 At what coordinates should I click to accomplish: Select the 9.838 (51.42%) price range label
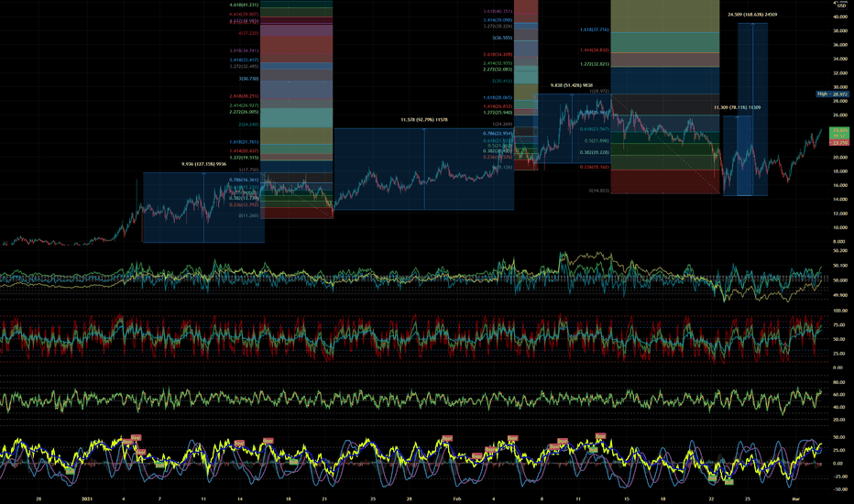click(572, 85)
